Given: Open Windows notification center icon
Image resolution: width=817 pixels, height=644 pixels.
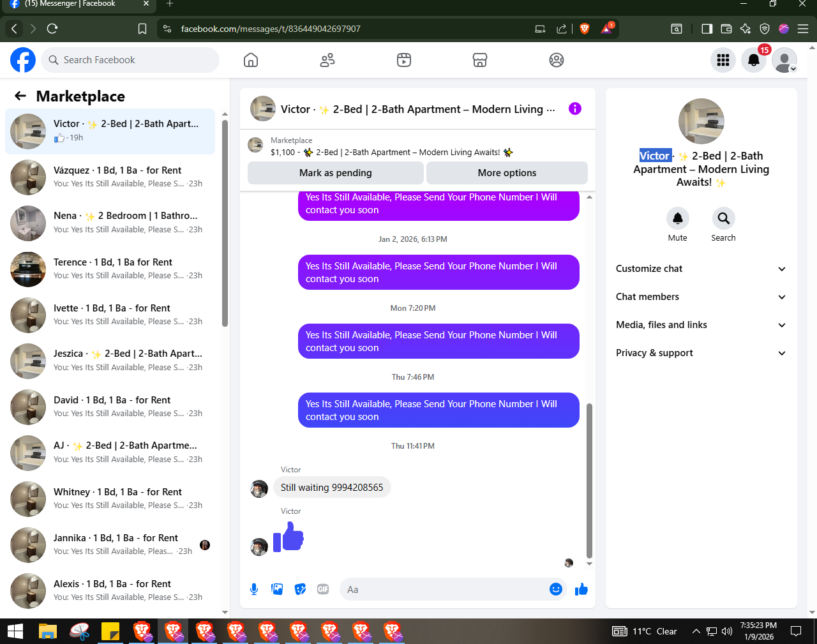Looking at the screenshot, I should click(796, 631).
